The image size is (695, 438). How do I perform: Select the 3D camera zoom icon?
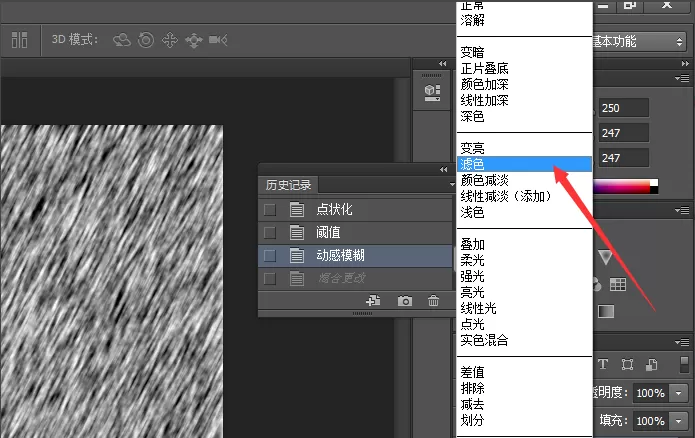pyautogui.click(x=218, y=40)
